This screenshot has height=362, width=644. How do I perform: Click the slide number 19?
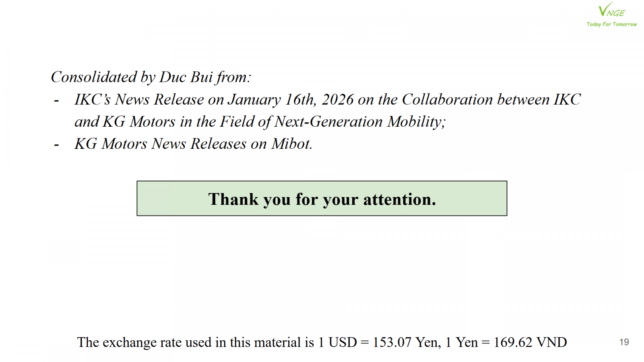click(x=624, y=342)
